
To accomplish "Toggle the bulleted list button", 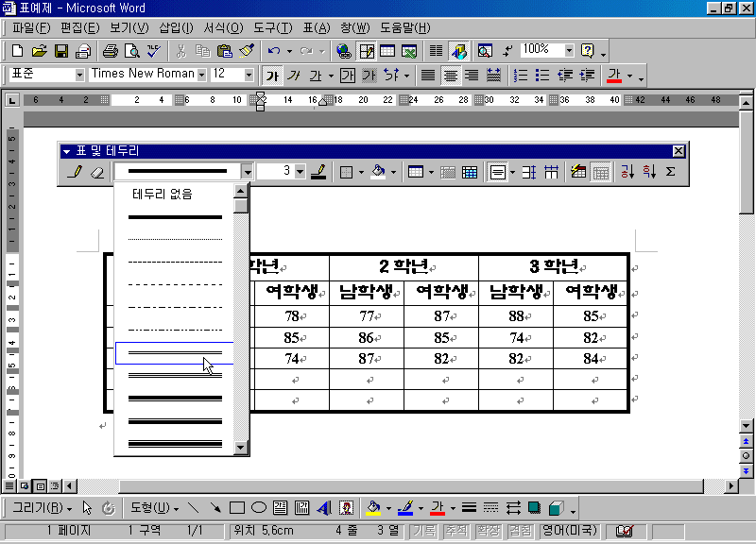I will click(542, 76).
